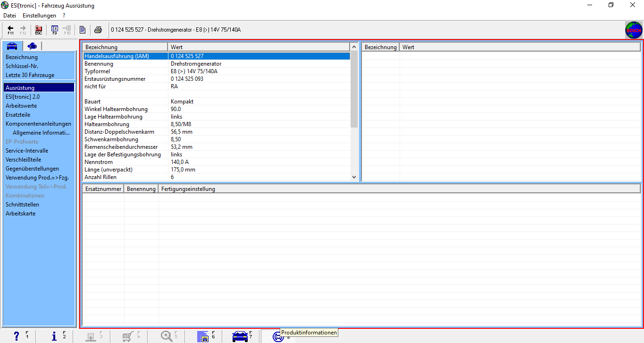Click the info 'i' F2 icon
The height and width of the screenshot is (343, 644).
[x=54, y=336]
